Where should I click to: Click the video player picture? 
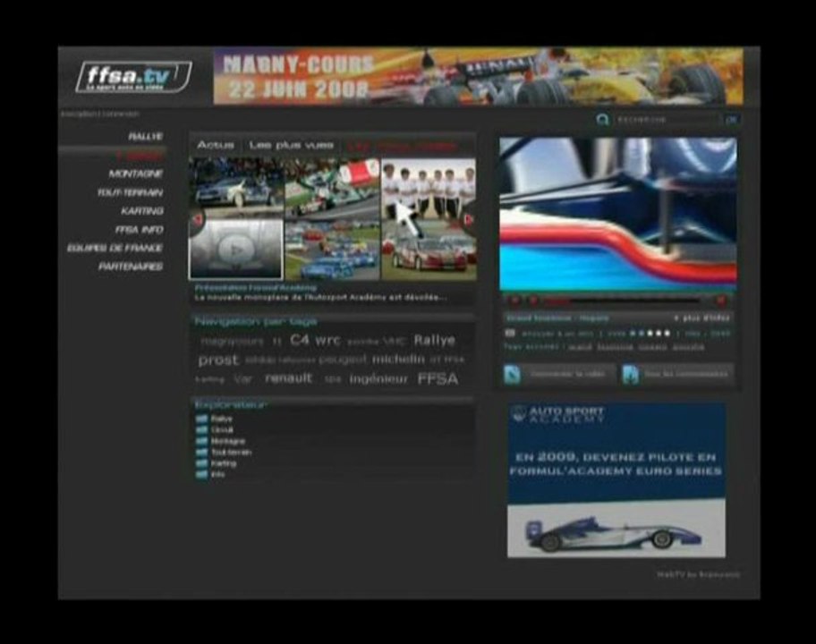coord(618,215)
